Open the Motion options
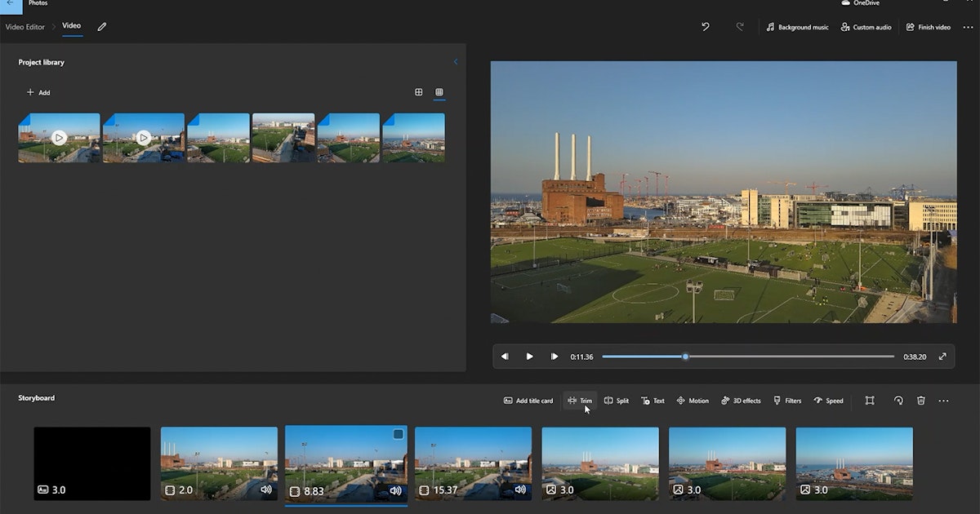Image resolution: width=980 pixels, height=514 pixels. tap(692, 401)
